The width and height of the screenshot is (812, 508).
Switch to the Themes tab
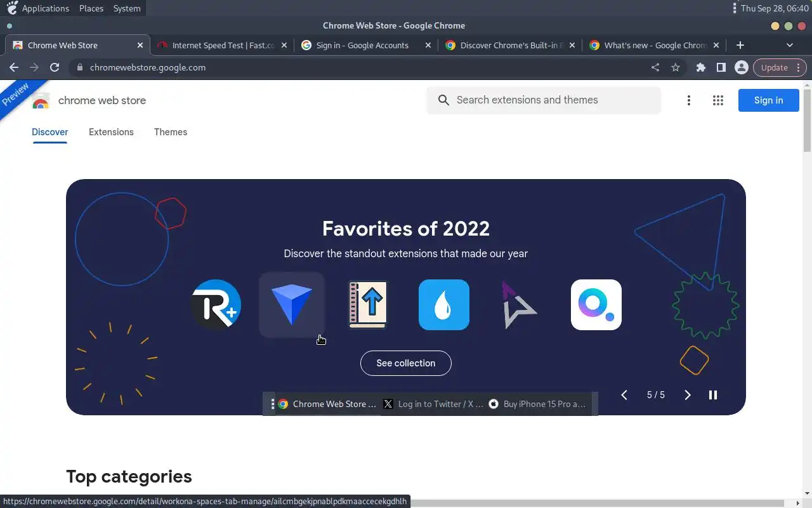171,132
